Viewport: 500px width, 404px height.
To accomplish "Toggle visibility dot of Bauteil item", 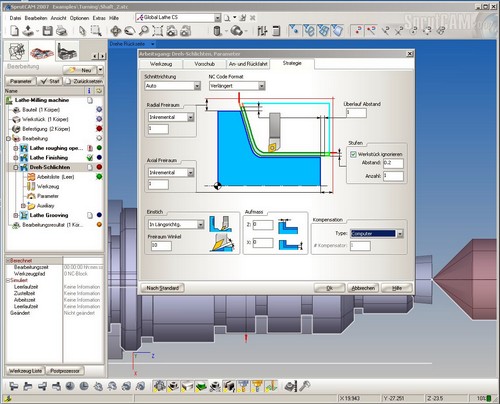I will (99, 109).
